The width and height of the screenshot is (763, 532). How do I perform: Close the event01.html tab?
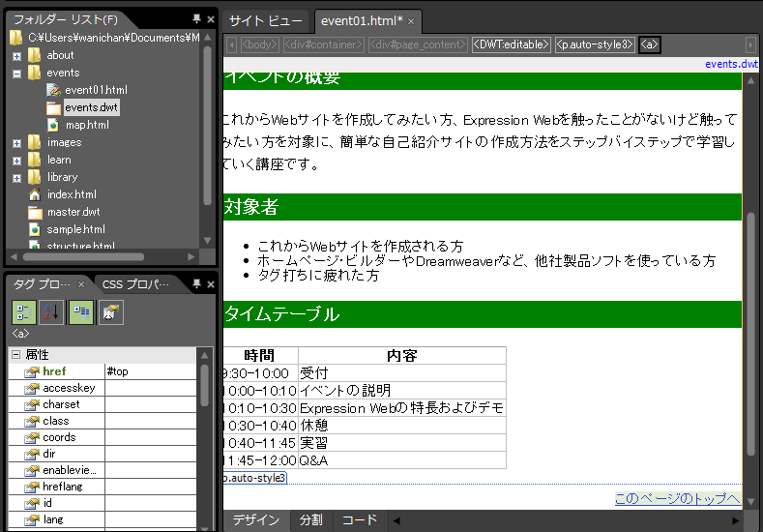coord(411,21)
